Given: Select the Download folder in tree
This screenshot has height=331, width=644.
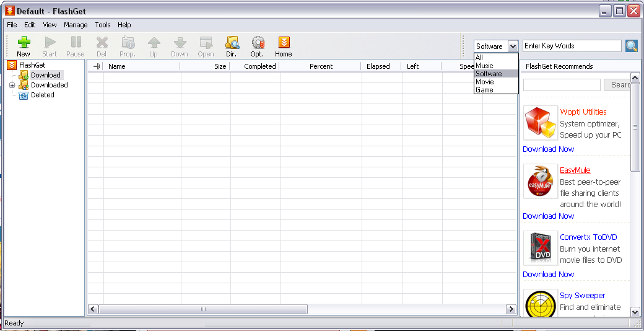Looking at the screenshot, I should coord(46,75).
